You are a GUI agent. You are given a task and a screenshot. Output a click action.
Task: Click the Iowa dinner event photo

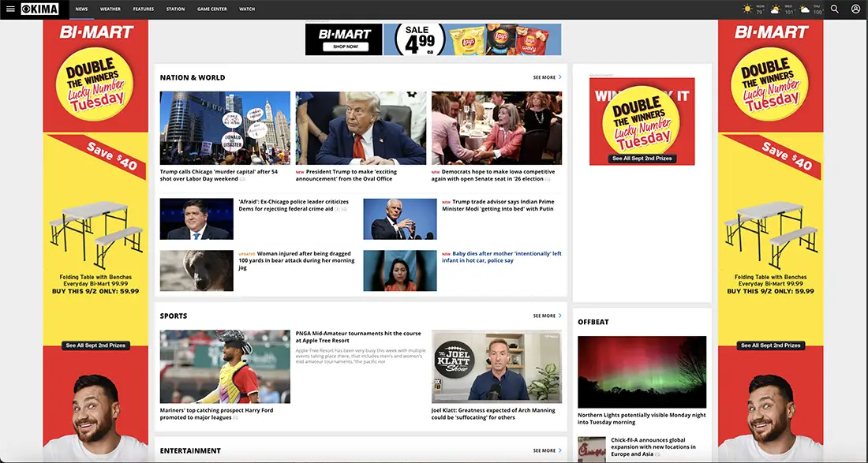click(496, 129)
